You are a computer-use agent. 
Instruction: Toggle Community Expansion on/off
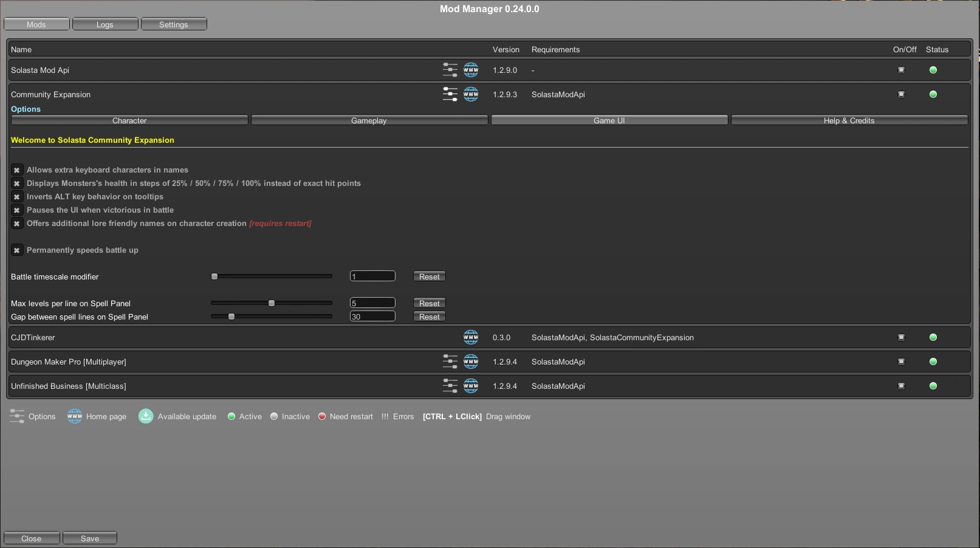pos(901,94)
